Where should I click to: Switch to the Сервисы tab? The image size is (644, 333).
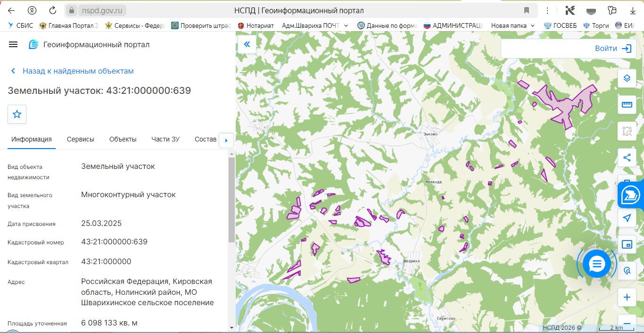[81, 139]
